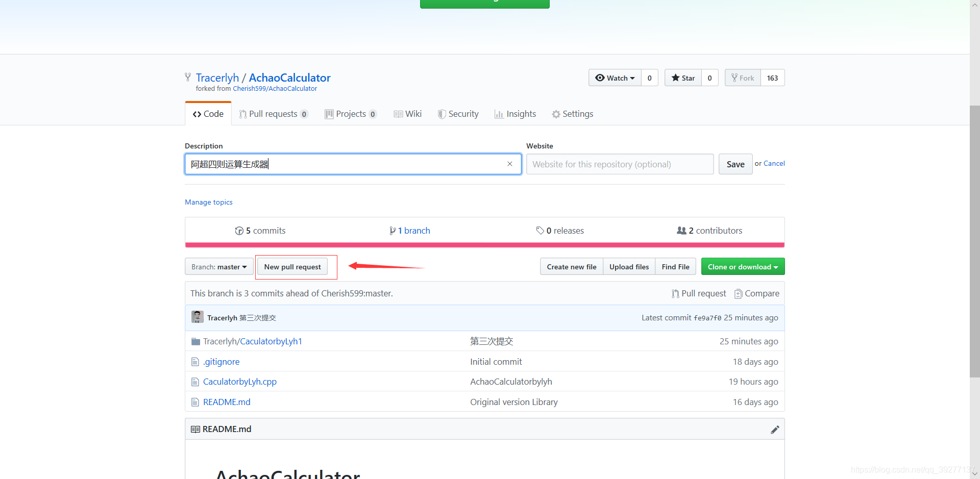Viewport: 980px width, 479px height.
Task: Click the file icon beside CaculatorbyLyh.cpp
Action: (195, 382)
